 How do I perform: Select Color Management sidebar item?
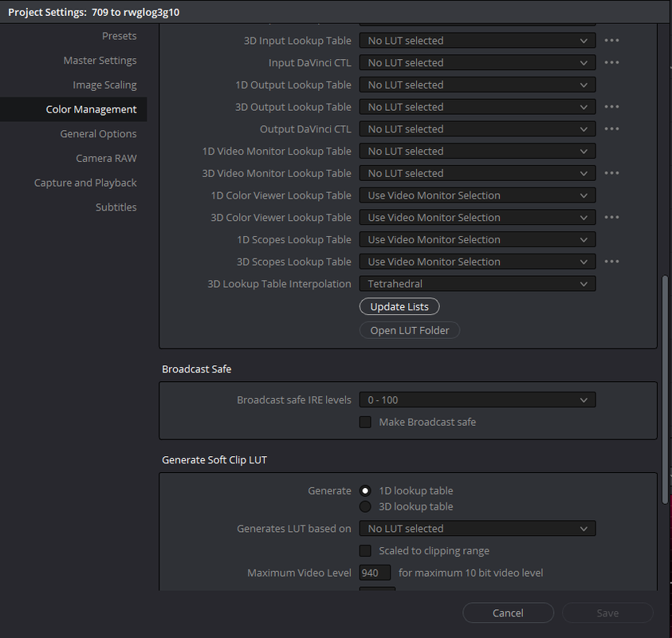click(x=73, y=109)
